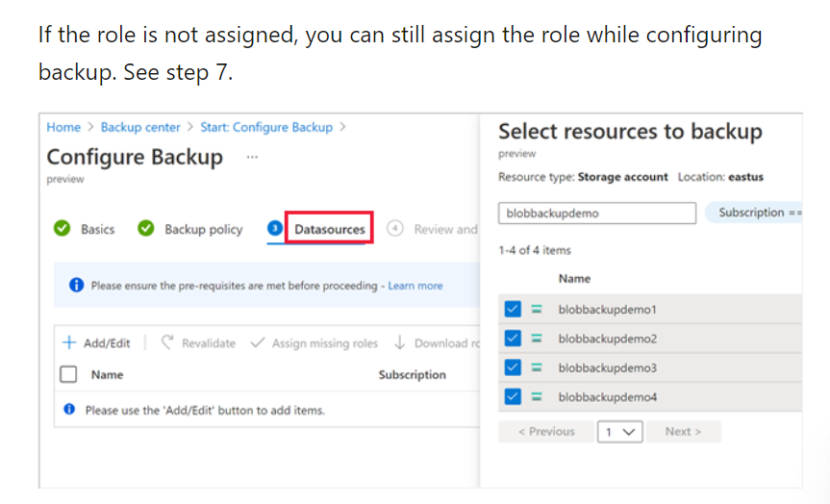The width and height of the screenshot is (830, 504).
Task: Uncheck the blobbackupdemo1 checkbox
Action: [x=513, y=310]
